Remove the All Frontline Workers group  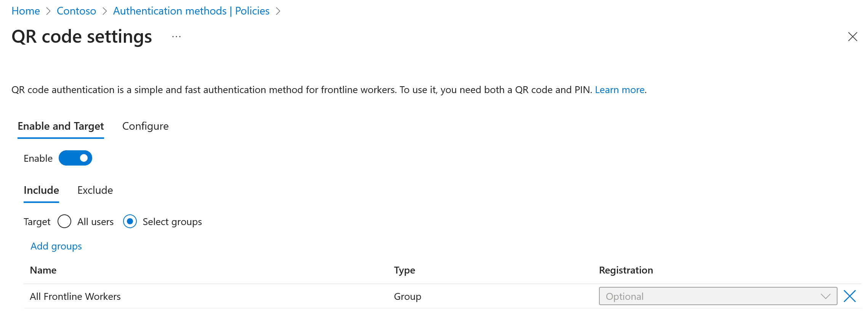point(850,296)
